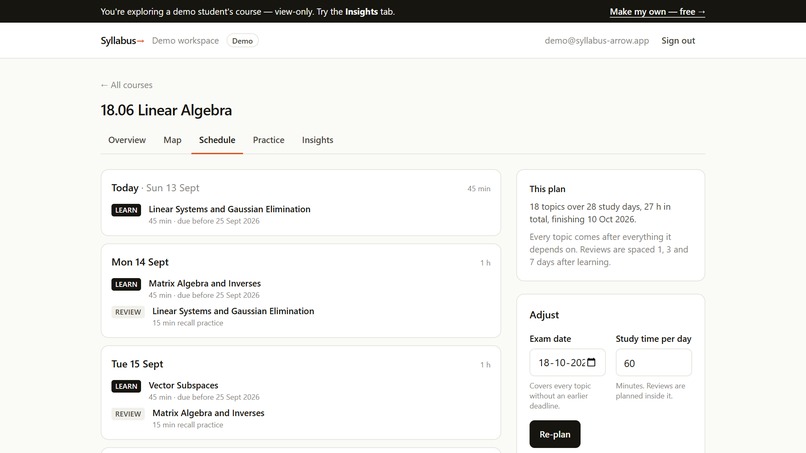Open Matrix Algebra and Inverses learn item on Mon 14 Sept
This screenshot has height=453, width=806.
click(205, 283)
